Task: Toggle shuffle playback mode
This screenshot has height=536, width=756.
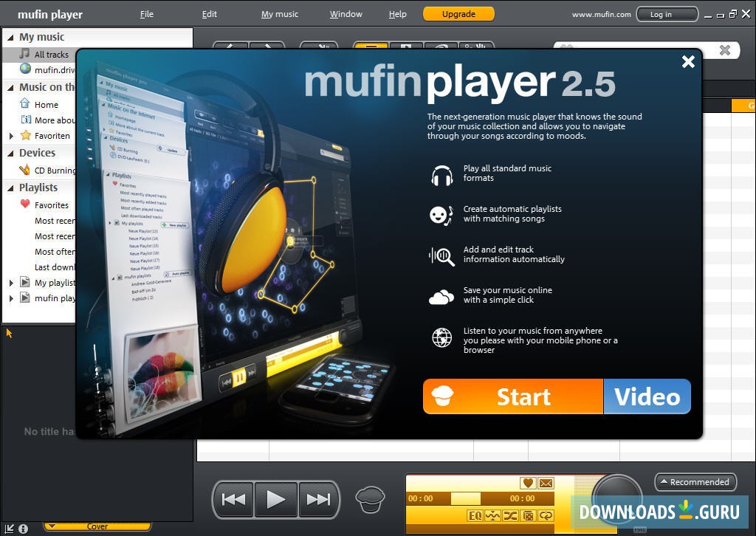Action: 510,515
